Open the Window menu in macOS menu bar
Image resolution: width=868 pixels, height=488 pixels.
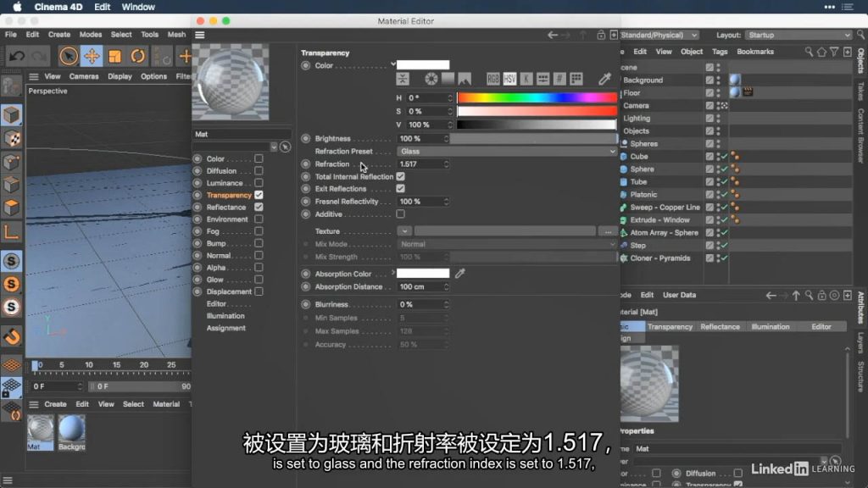click(x=138, y=7)
